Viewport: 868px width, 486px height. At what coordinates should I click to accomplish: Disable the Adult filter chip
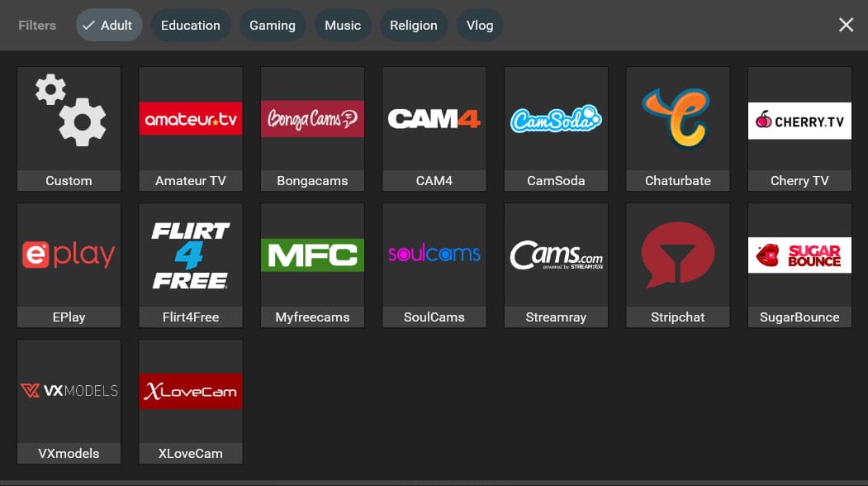coord(108,26)
